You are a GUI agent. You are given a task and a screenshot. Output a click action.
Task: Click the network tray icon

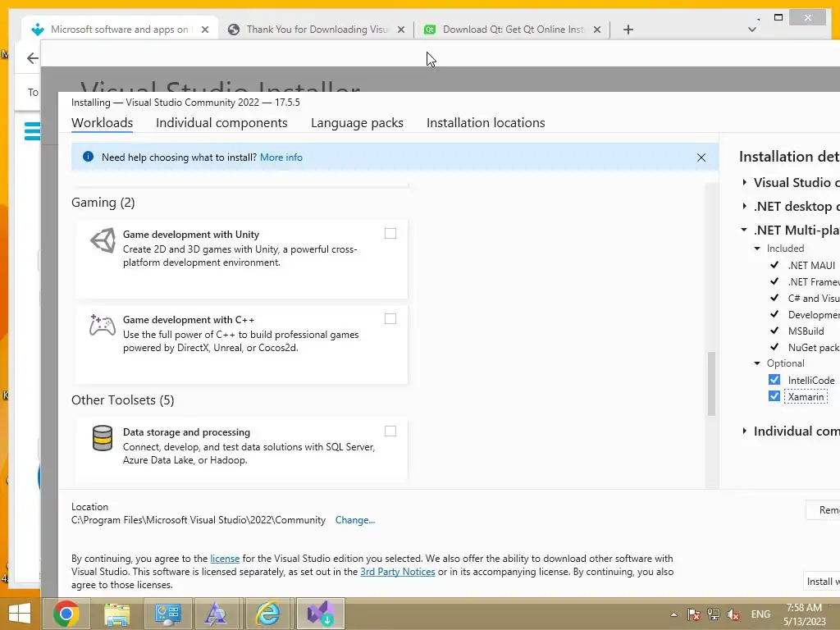714,614
